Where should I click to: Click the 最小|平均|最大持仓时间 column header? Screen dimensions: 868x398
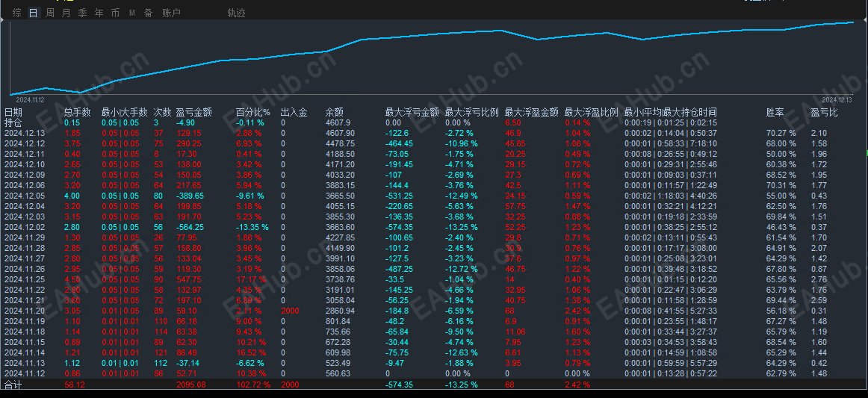pos(671,112)
